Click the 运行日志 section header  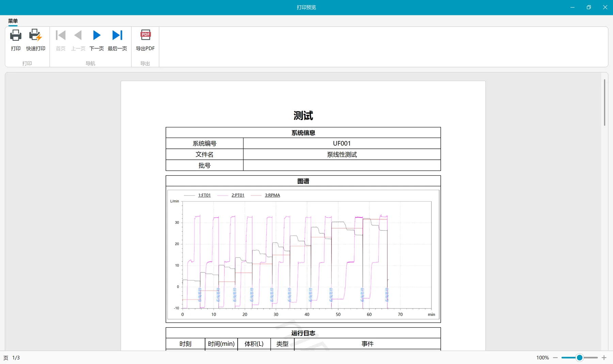click(x=303, y=333)
